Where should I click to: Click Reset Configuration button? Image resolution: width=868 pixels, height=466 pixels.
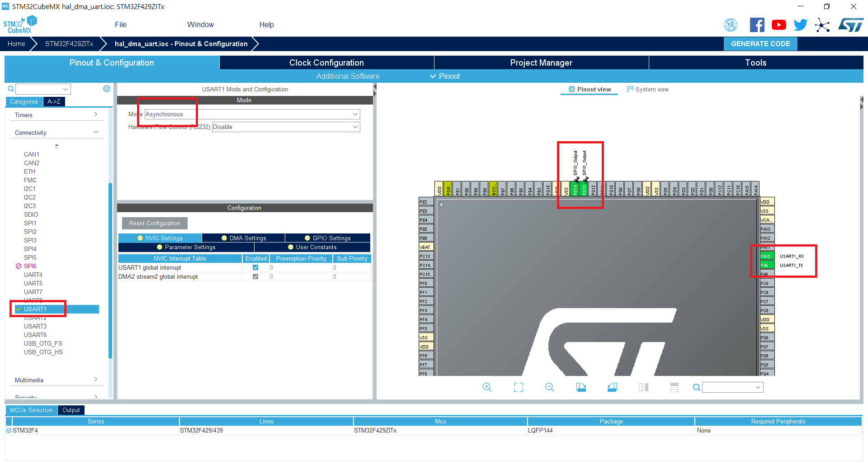click(155, 223)
